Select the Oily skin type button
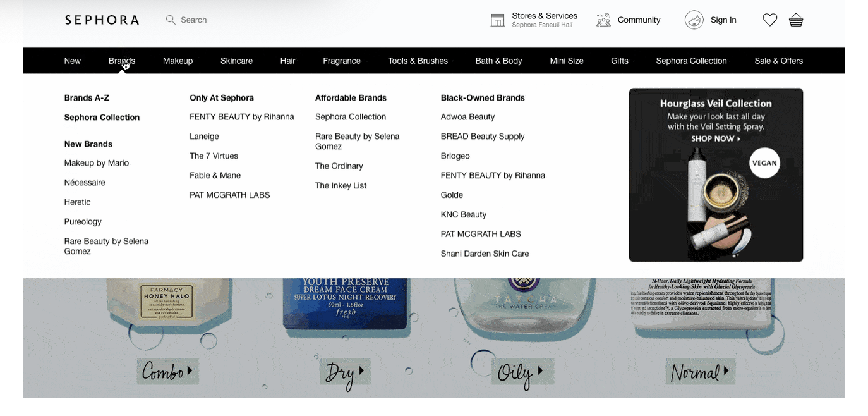This screenshot has width=868, height=416. coord(522,371)
